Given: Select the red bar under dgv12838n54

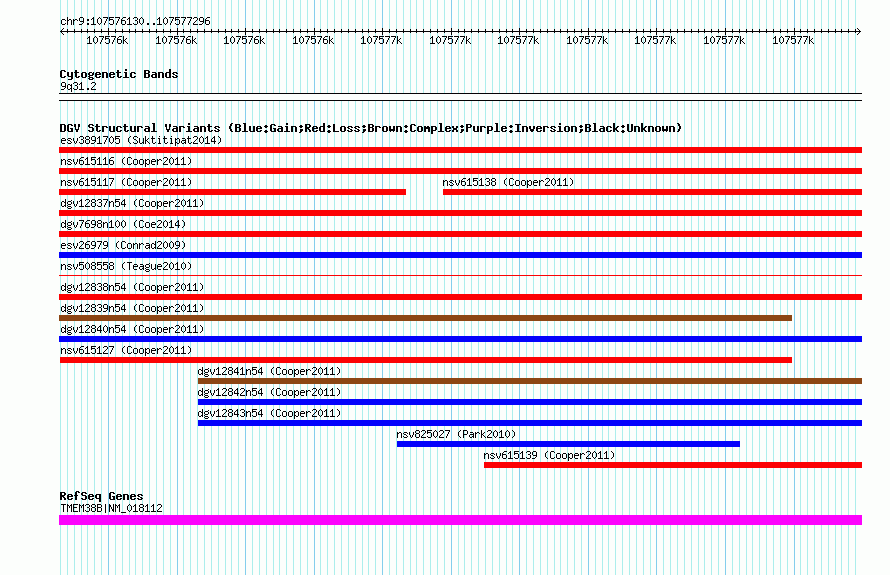Looking at the screenshot, I should pyautogui.click(x=460, y=297).
